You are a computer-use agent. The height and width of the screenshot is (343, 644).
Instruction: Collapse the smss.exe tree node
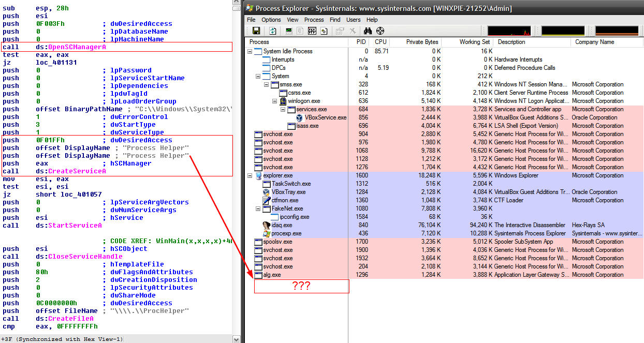(x=267, y=84)
